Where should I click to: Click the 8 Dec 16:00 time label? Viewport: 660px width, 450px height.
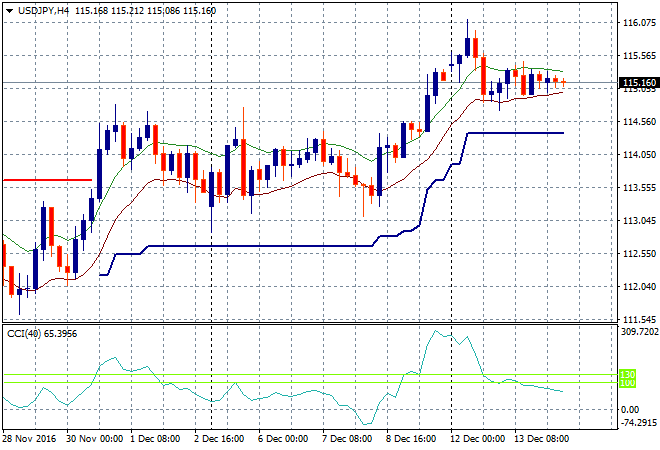[411, 439]
